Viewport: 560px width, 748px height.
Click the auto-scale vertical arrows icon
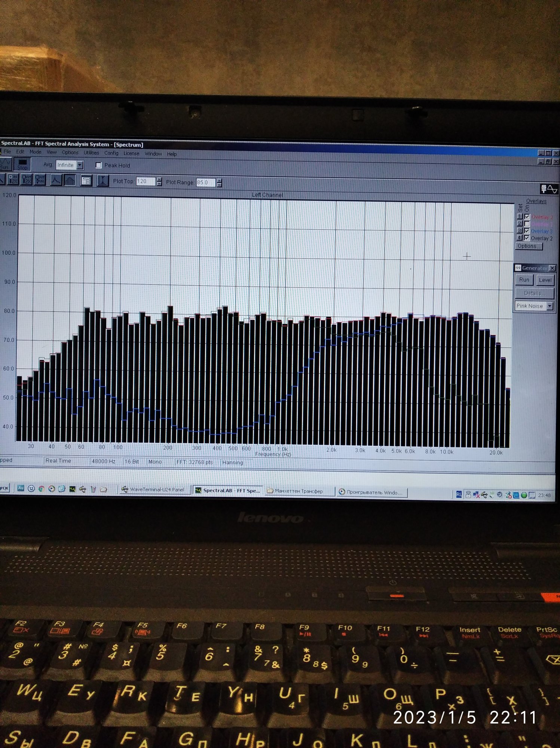102,181
